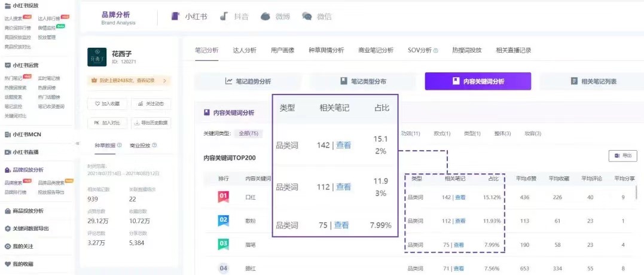The image size is (644, 275).
Task: Switch to the 商业投放 tab
Action: pyautogui.click(x=140, y=145)
